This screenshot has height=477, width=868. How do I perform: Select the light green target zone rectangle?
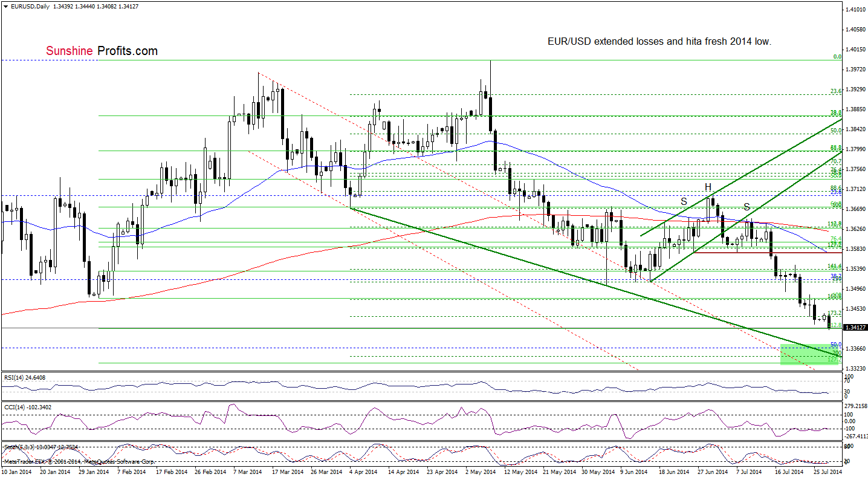pos(811,354)
